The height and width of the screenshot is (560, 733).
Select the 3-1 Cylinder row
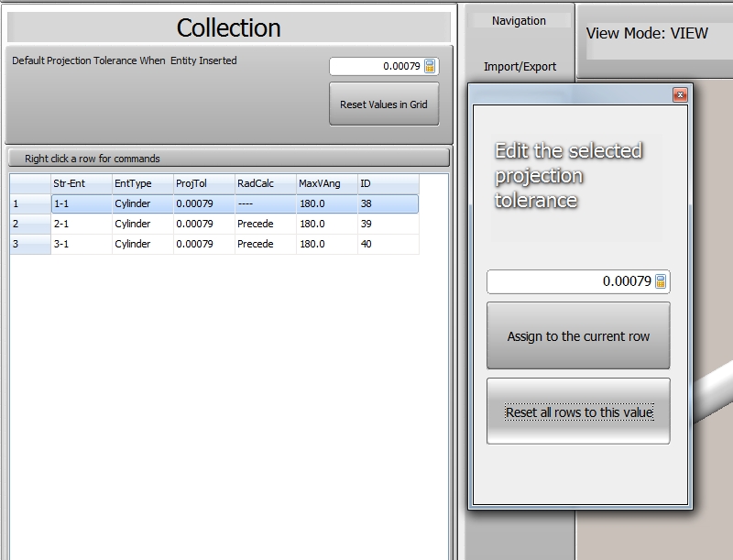81,244
